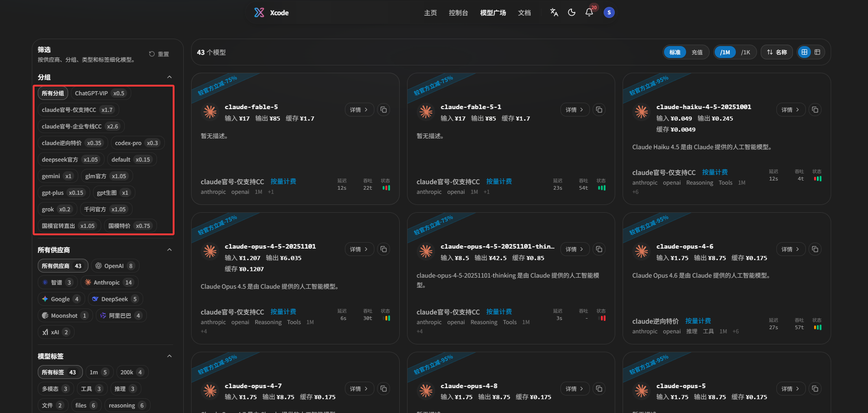The height and width of the screenshot is (413, 868).
Task: Filter by supplier Anthropic
Action: 110,282
